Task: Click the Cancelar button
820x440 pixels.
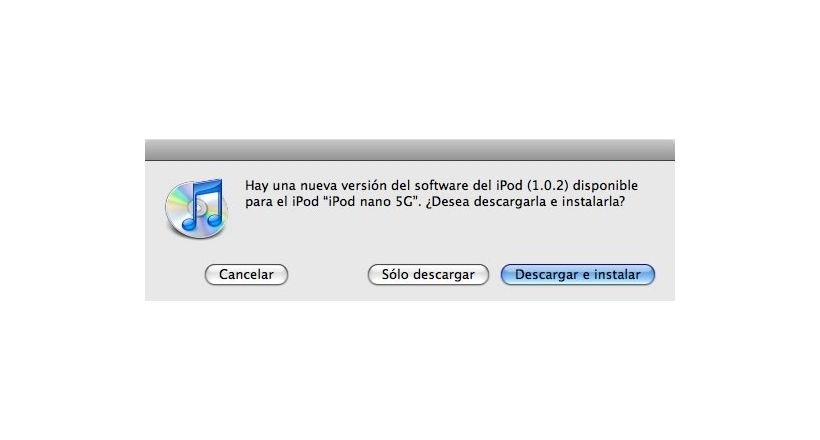Action: (246, 275)
